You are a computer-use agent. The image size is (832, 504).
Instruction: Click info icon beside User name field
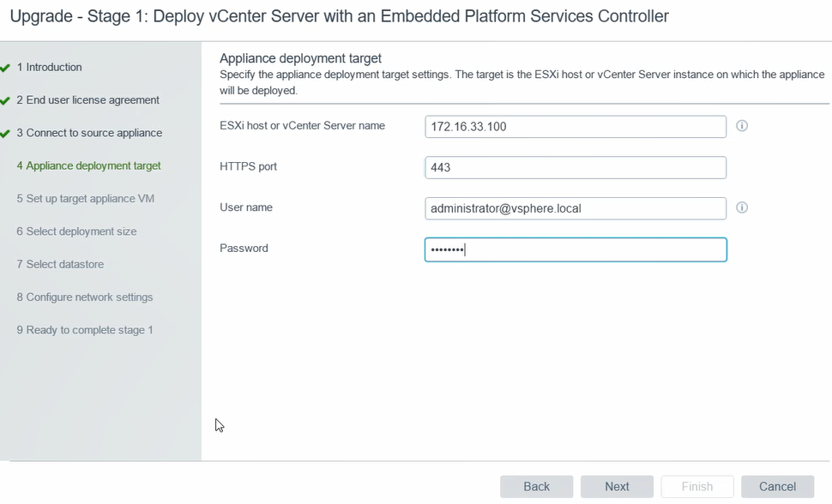[742, 207]
